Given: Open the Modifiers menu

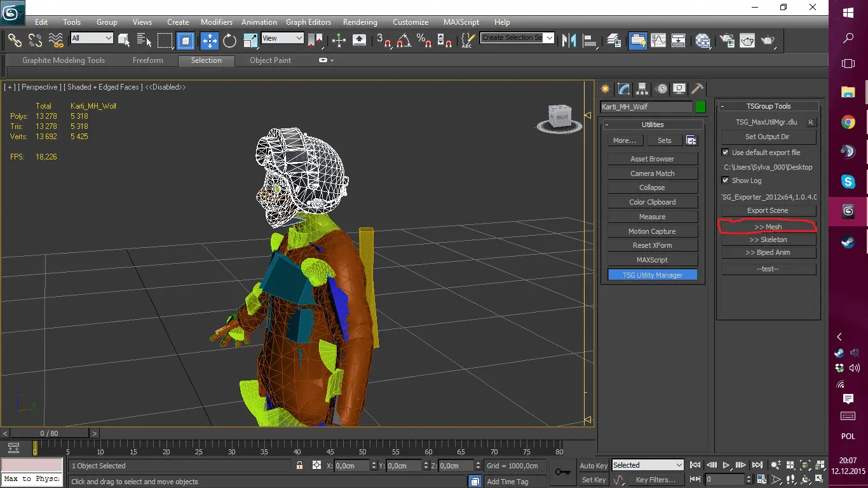Looking at the screenshot, I should coord(217,22).
